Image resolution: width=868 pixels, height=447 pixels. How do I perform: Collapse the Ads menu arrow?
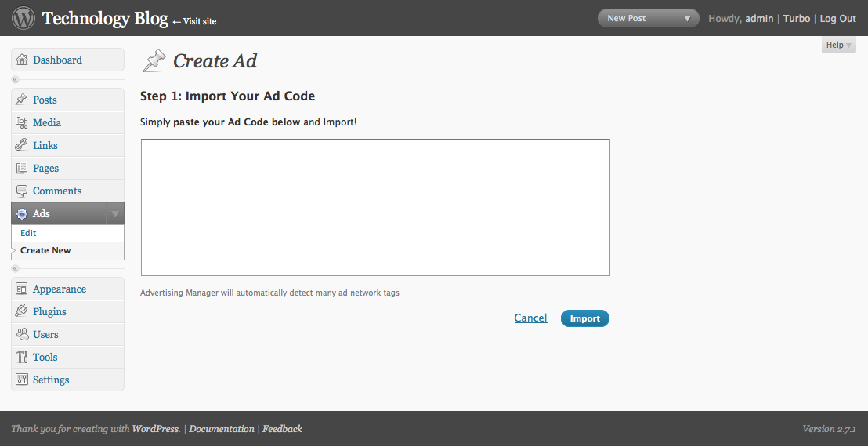pyautogui.click(x=114, y=214)
